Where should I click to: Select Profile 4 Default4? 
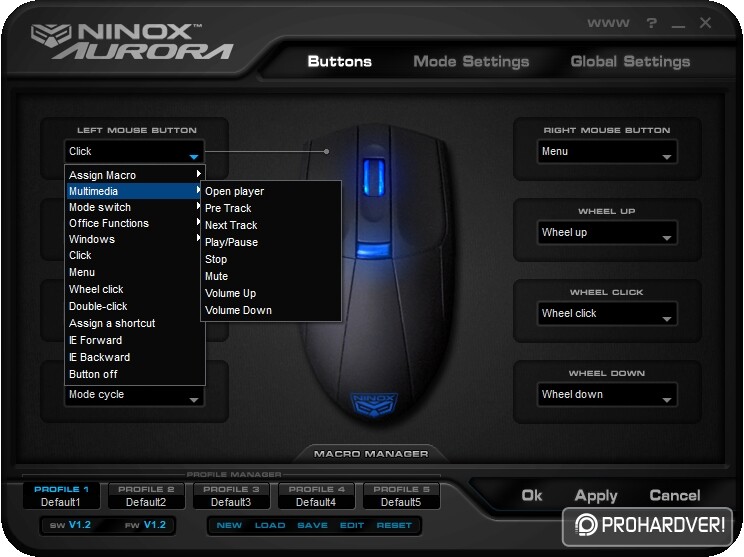(316, 496)
